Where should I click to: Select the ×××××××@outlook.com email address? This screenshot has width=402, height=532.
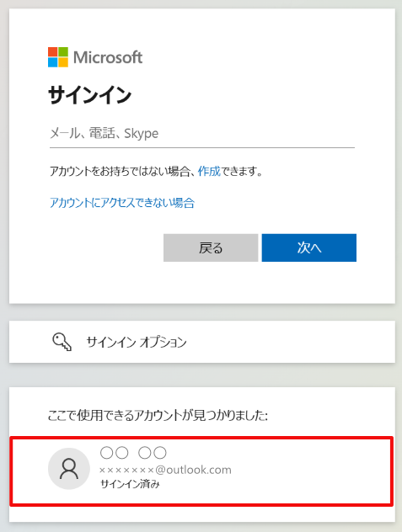pos(165,470)
